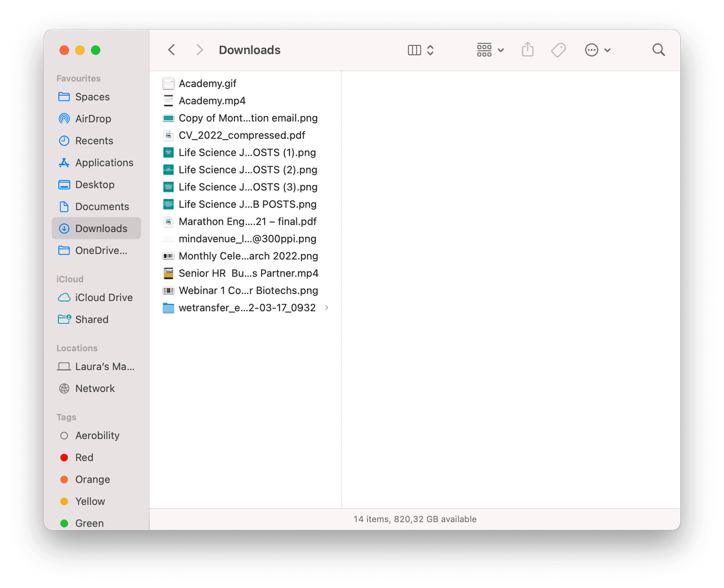Switch to column view layout
The image size is (724, 588).
click(414, 50)
